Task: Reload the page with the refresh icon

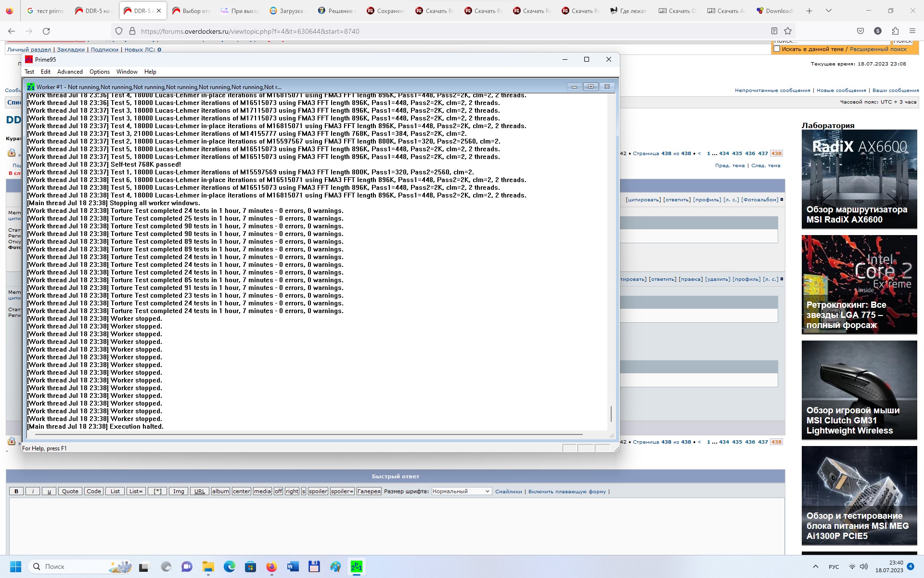Action: pos(46,31)
